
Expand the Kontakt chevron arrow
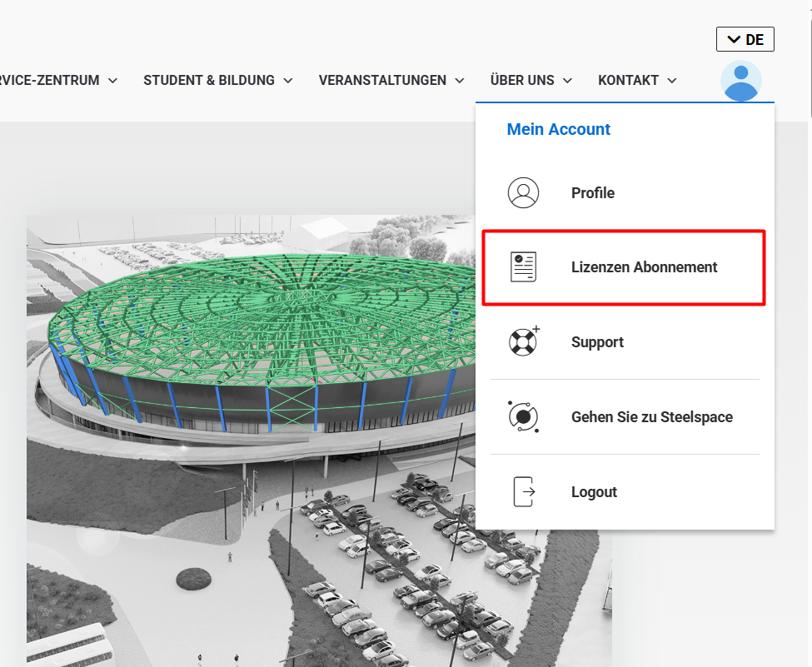click(x=671, y=81)
